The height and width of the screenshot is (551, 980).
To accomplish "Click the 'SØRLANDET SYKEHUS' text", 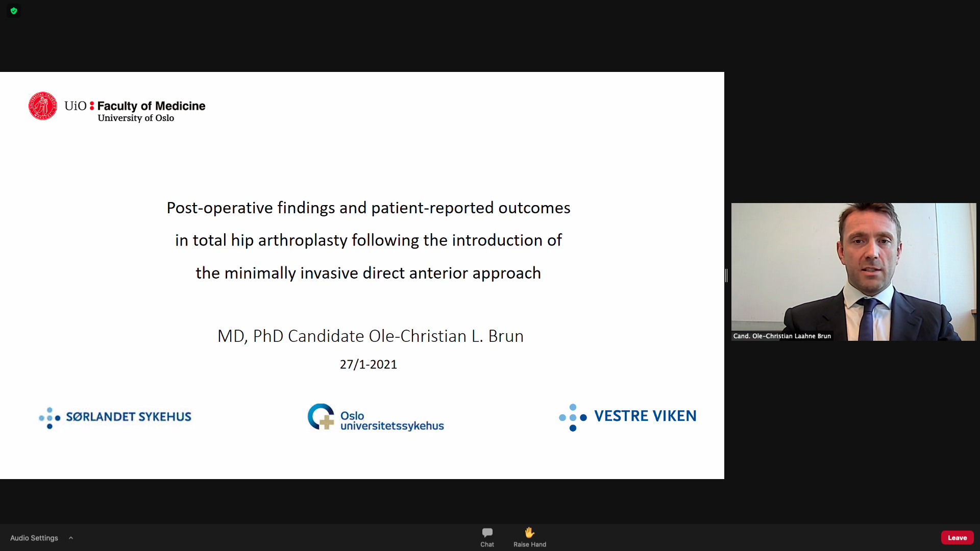I will (129, 417).
